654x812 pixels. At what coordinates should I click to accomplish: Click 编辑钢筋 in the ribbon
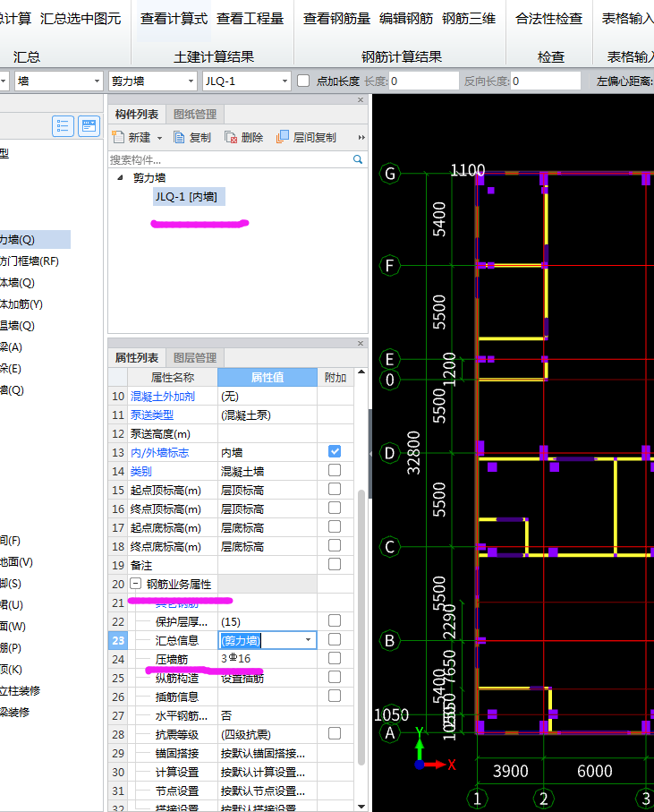[x=406, y=19]
